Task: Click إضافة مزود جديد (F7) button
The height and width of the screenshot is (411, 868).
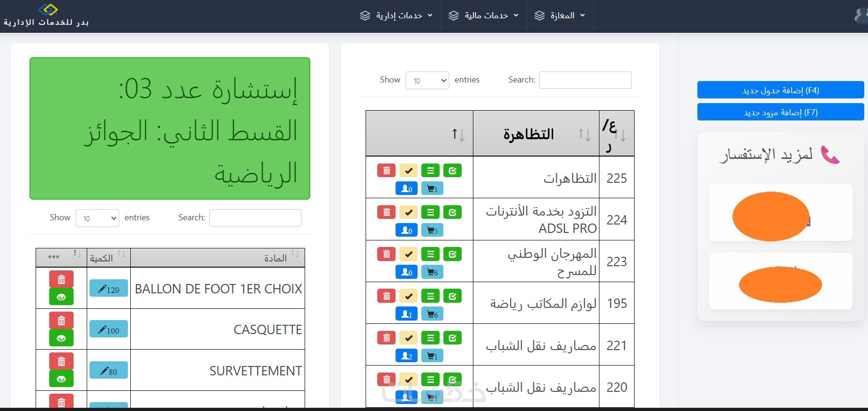Action: [x=780, y=112]
